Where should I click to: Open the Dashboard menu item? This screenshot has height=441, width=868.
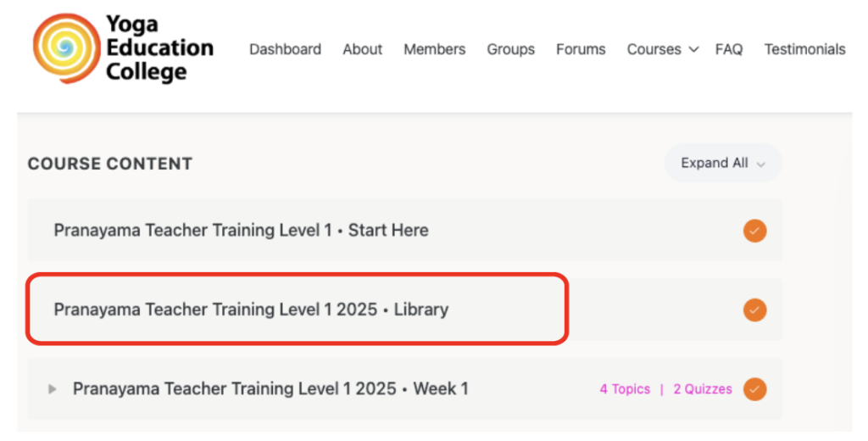point(285,49)
